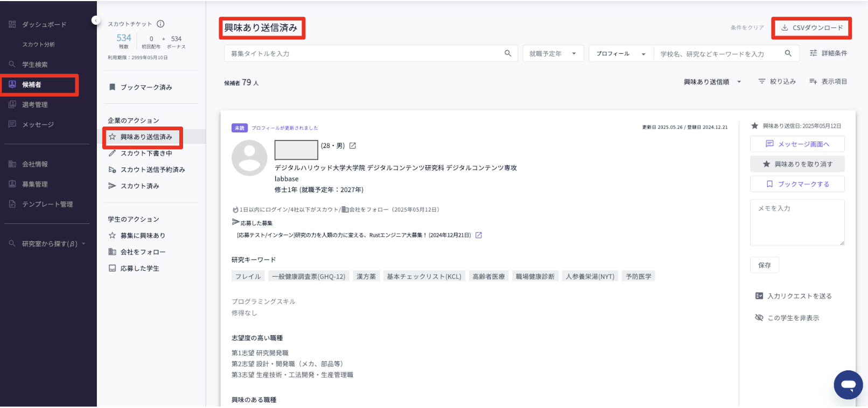
Task: Click the 漢方薬 keyword tag
Action: [366, 276]
